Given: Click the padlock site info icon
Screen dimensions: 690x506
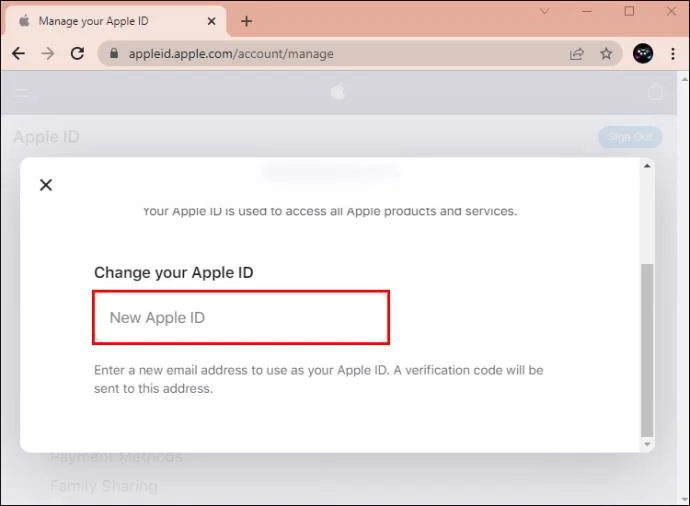Looking at the screenshot, I should 114,53.
